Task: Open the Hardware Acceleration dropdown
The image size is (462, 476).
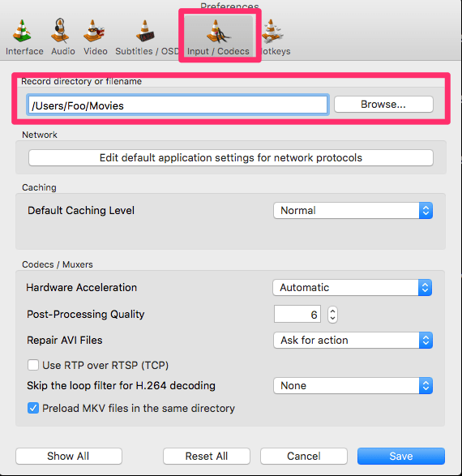Action: coord(353,288)
